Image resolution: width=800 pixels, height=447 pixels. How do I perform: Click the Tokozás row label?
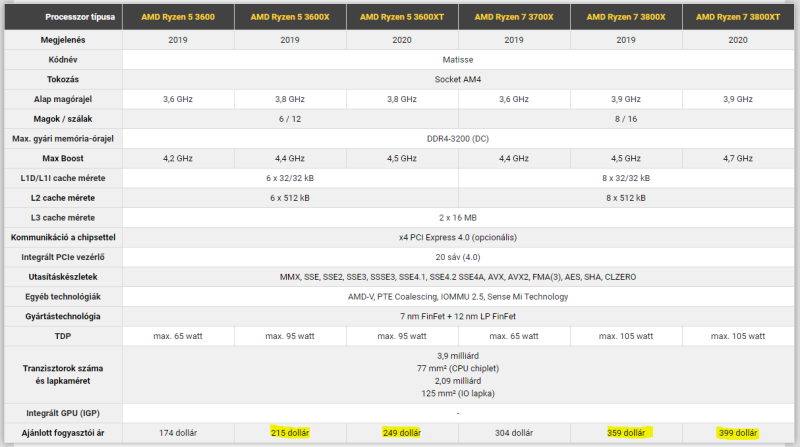point(63,80)
